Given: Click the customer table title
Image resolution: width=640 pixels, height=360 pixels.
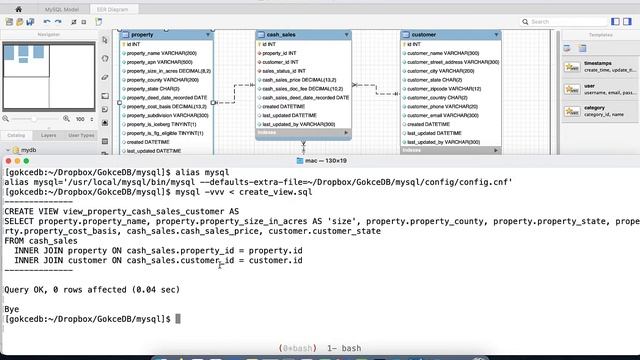Looking at the screenshot, I should tap(424, 35).
